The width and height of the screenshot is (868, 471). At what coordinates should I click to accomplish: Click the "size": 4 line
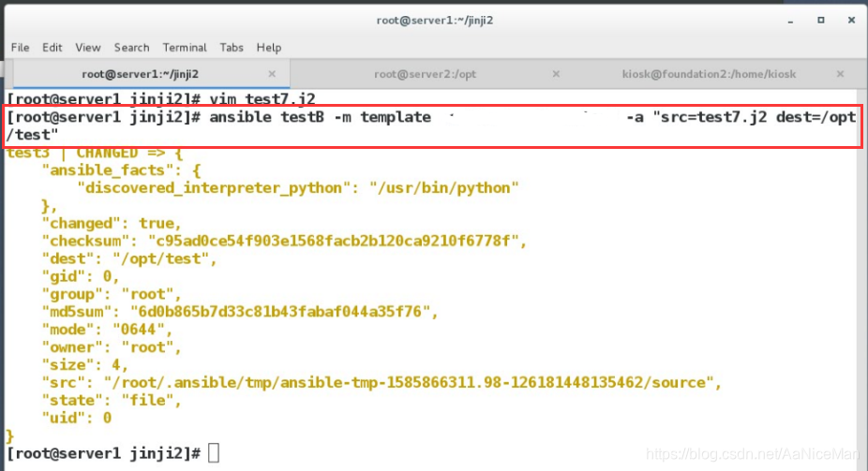(84, 365)
